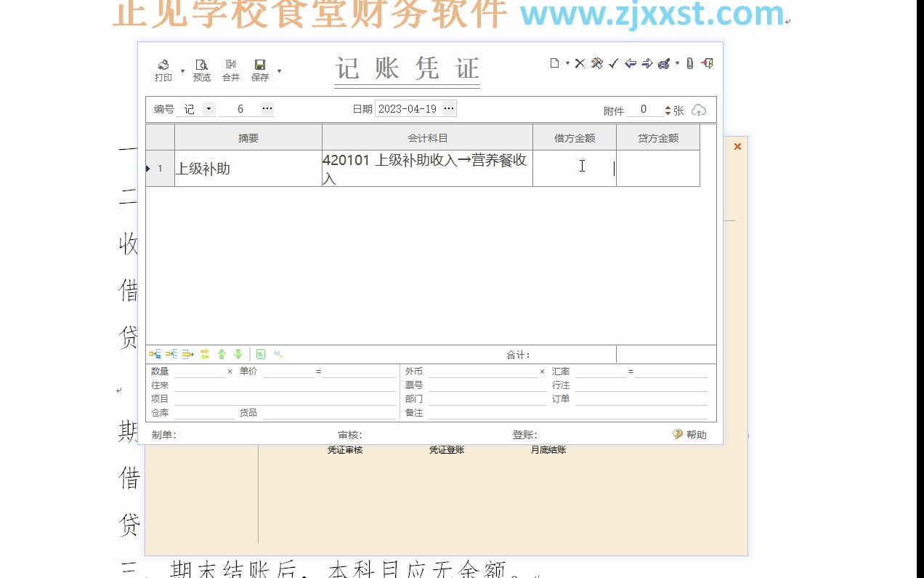Open the print options dropdown arrow
This screenshot has height=578, width=924.
(183, 71)
